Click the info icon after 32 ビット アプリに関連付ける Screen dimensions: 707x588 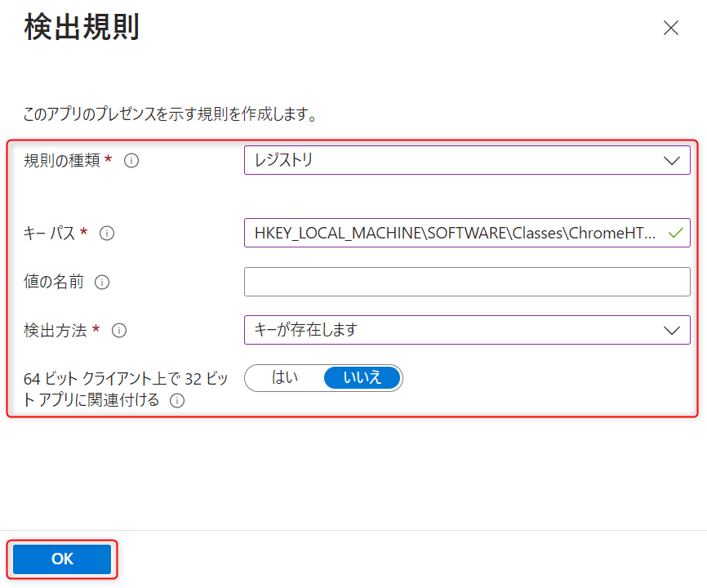pos(176,401)
